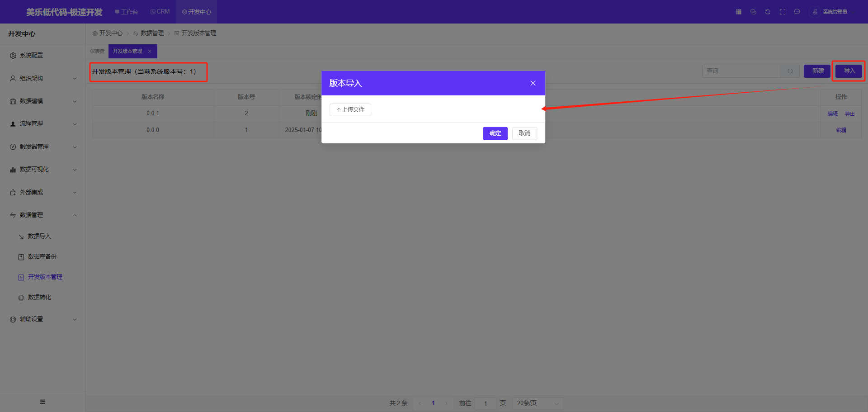Viewport: 868px width, 412px height.
Task: Confirm the version import dialog
Action: point(495,133)
